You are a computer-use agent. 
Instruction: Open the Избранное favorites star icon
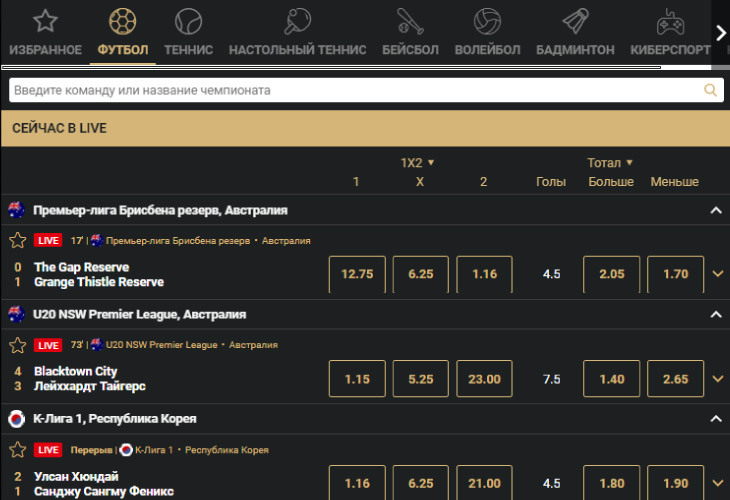(x=45, y=22)
